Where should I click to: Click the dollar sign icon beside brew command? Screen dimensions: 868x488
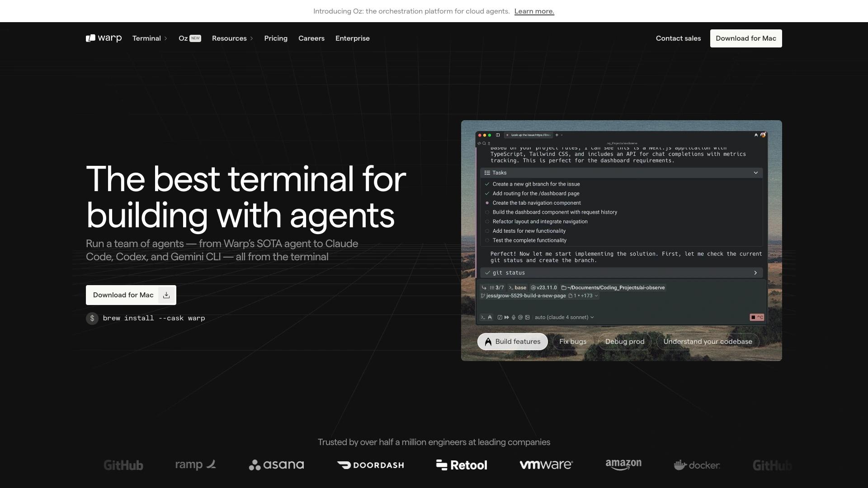92,318
